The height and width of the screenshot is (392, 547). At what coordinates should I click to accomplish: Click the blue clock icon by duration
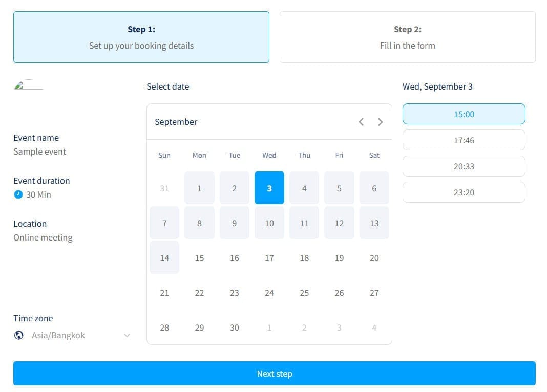tap(18, 194)
